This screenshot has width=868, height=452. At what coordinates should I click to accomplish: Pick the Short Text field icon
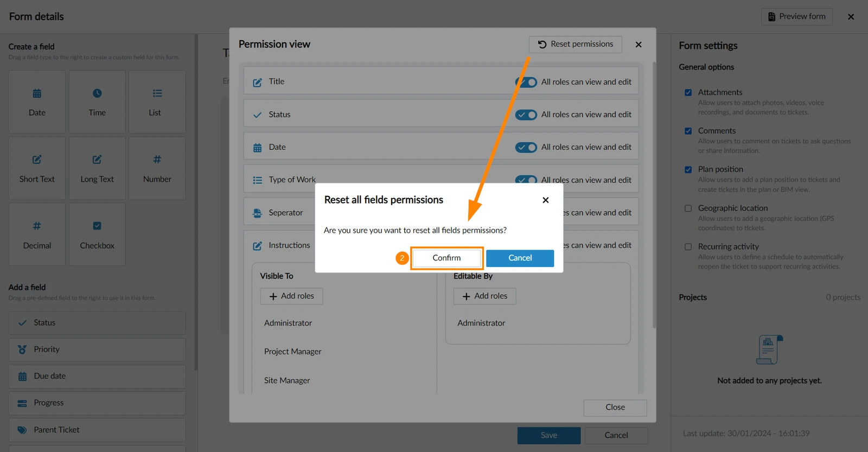(x=37, y=160)
